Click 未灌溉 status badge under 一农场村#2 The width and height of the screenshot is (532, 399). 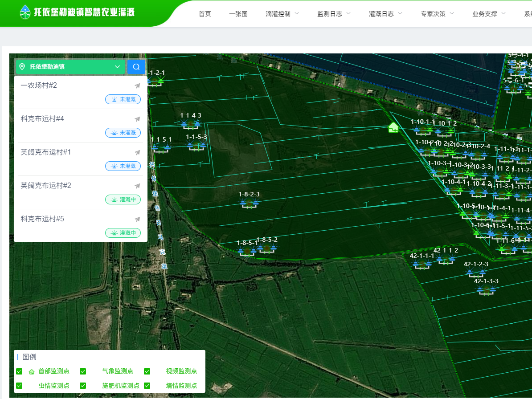click(123, 99)
